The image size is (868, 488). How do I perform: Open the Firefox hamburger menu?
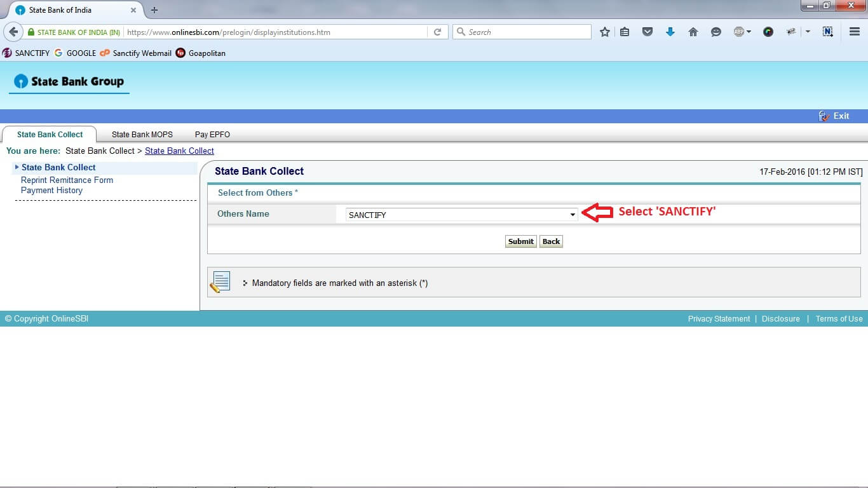point(855,32)
